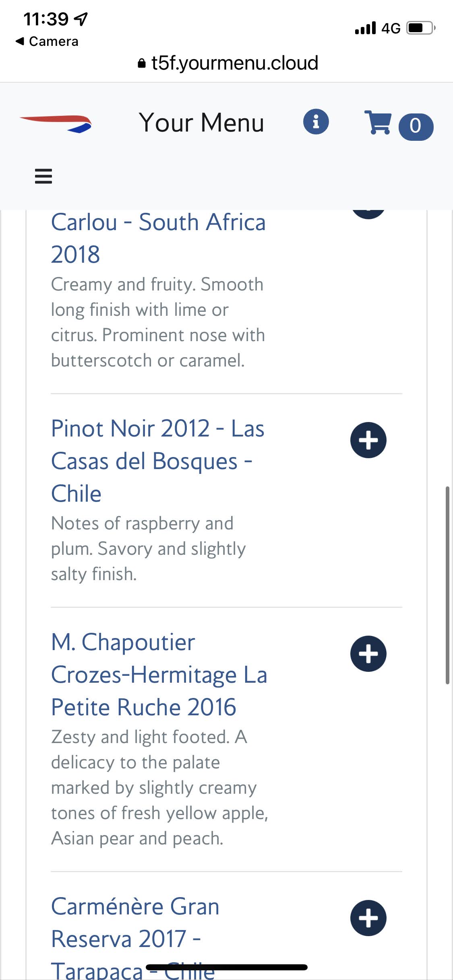Screen dimensions: 453x980
Task: Tap the t5f.yourmenu.cloud address bar
Action: (x=228, y=63)
